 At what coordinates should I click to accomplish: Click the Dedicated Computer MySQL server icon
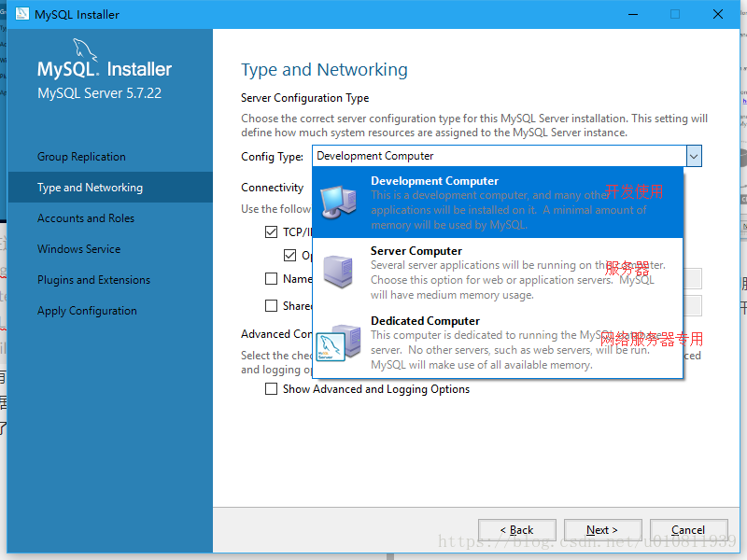pyautogui.click(x=339, y=343)
